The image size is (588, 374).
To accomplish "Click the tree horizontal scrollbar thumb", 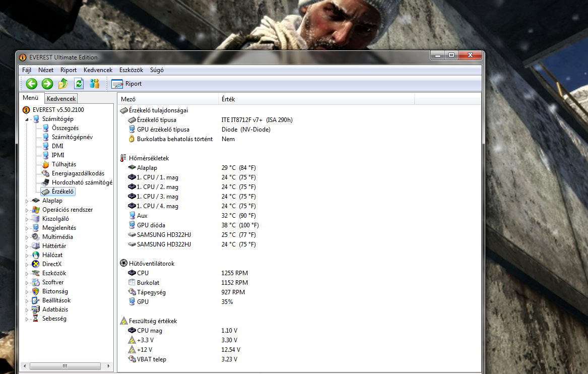I will tap(65, 366).
